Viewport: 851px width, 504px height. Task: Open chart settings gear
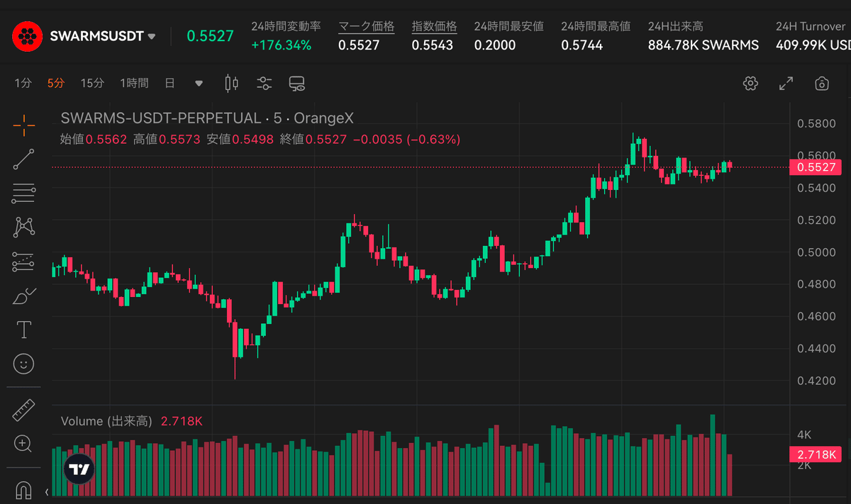tap(750, 84)
